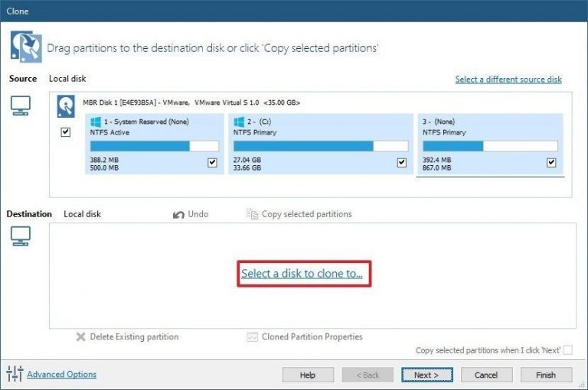Viewport: 588px width, 390px height.
Task: Click the MBR Disk 1 hard drive icon
Action: [x=66, y=106]
